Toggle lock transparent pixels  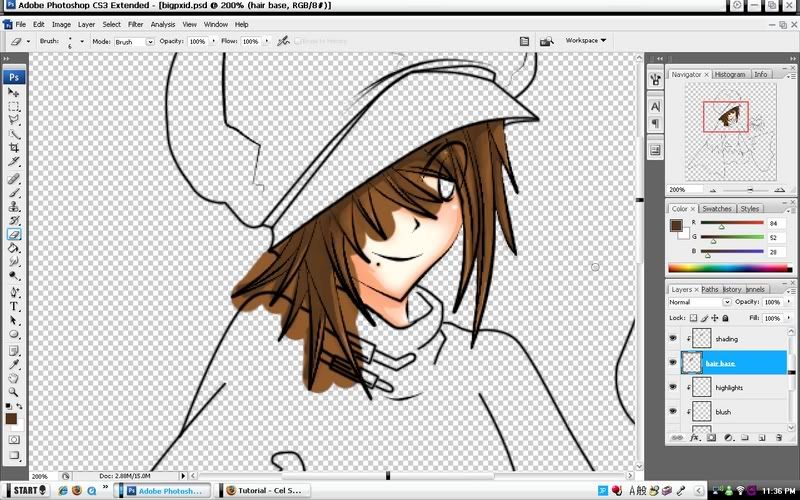693,318
